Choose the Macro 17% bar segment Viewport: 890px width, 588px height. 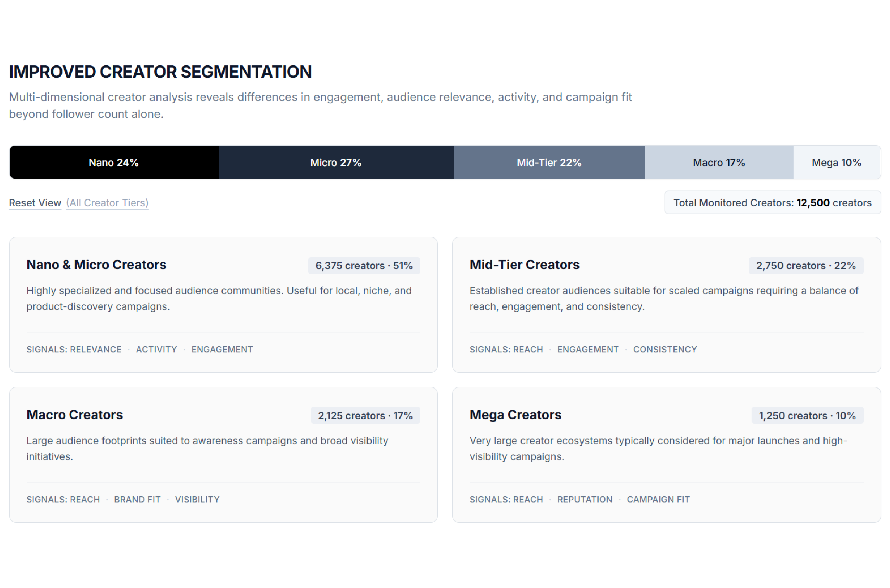click(x=719, y=162)
